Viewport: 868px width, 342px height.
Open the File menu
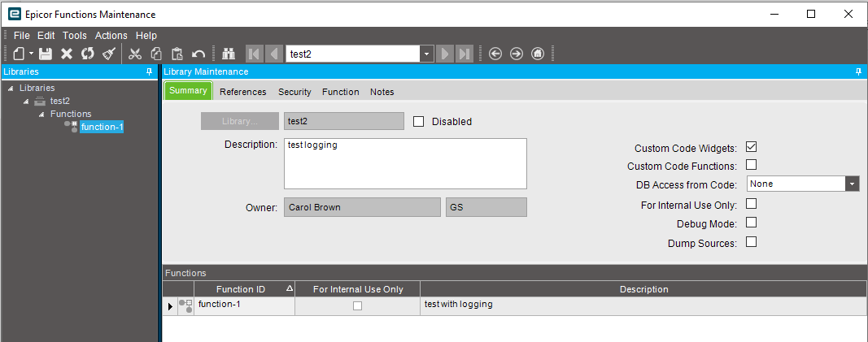point(22,36)
